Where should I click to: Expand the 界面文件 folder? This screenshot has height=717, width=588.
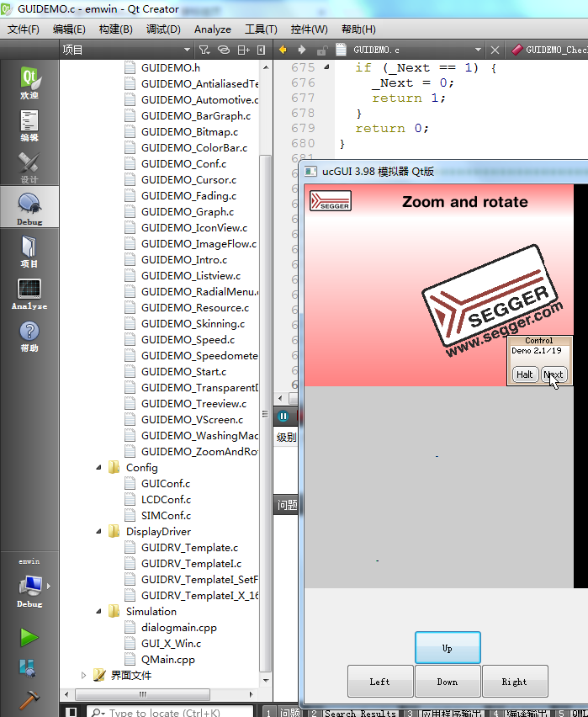pyautogui.click(x=83, y=675)
